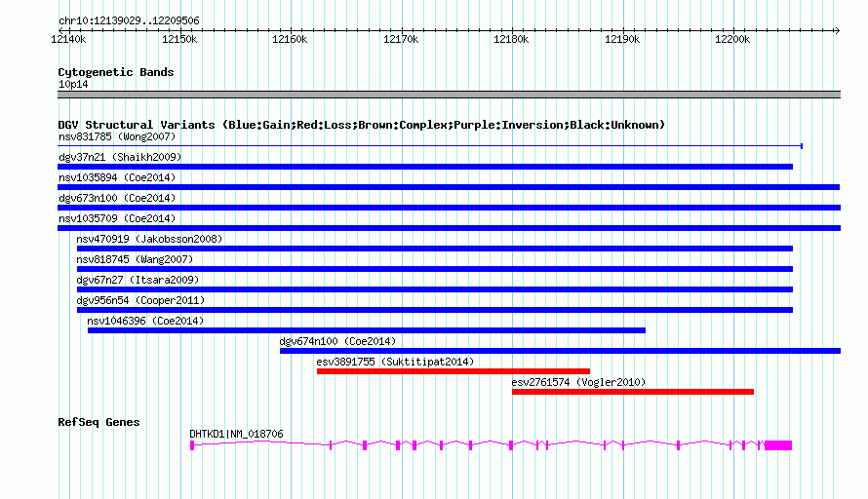Open variant dgv674n100 (Coe2014) label
Viewport: 868px width, 499px height.
pyautogui.click(x=337, y=341)
